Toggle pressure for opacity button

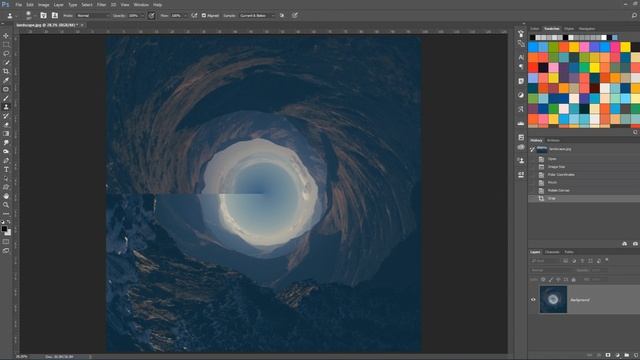pos(151,16)
